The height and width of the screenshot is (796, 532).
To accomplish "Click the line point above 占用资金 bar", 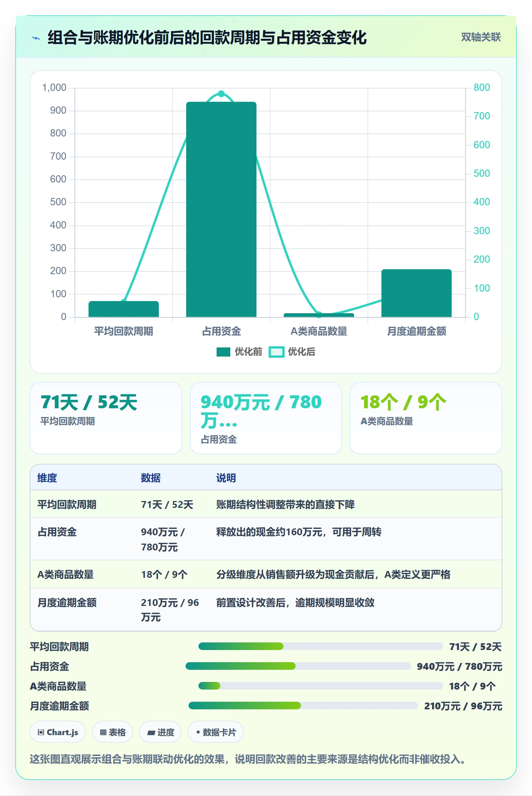I will click(221, 94).
